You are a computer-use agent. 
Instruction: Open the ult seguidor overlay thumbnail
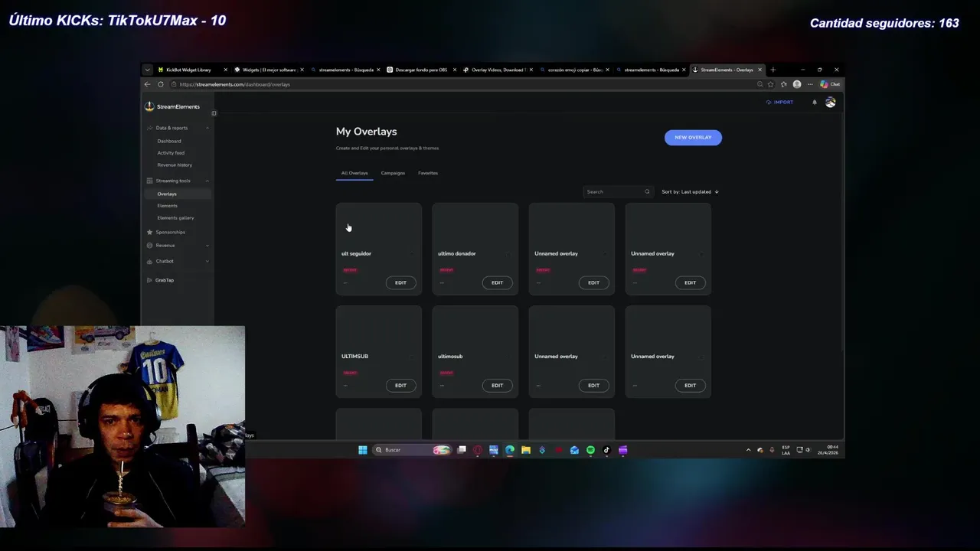(x=378, y=224)
